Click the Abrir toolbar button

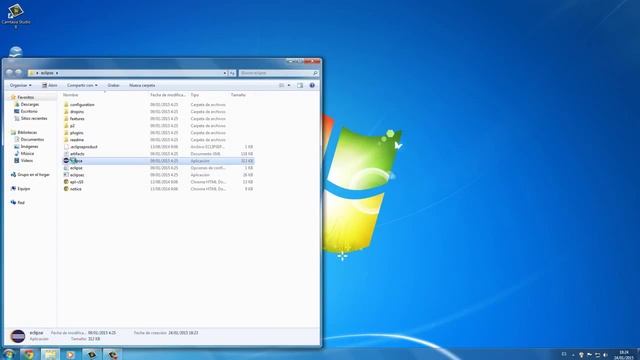pyautogui.click(x=50, y=85)
